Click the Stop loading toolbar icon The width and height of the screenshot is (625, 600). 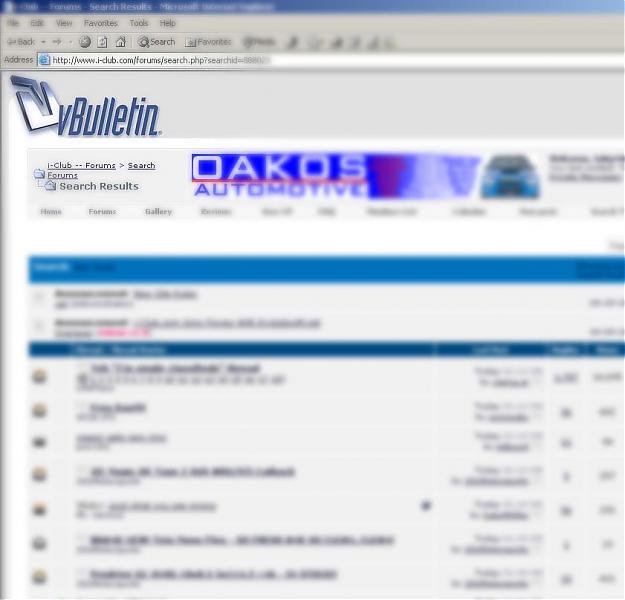coord(85,42)
